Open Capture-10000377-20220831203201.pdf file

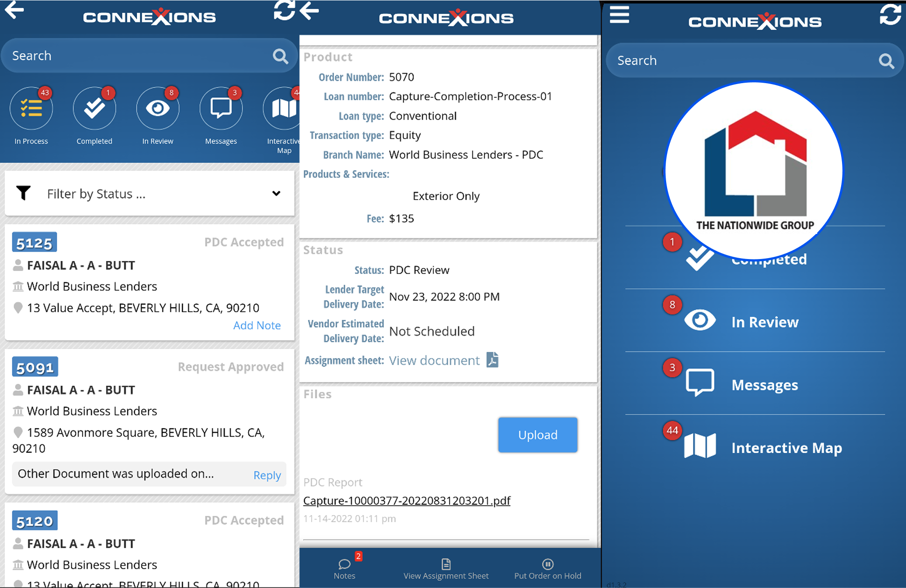(407, 501)
